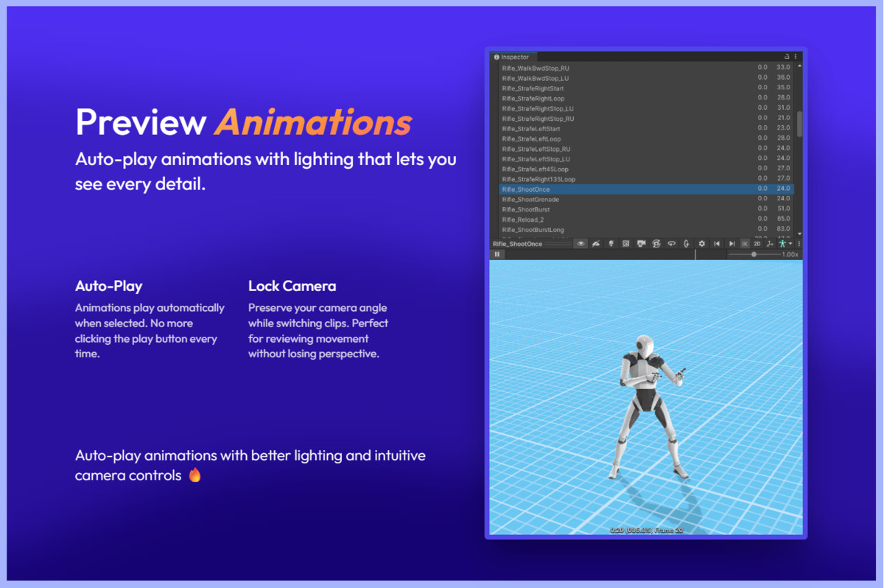Click the Inspector lock icon
The image size is (884, 588).
pyautogui.click(x=786, y=56)
